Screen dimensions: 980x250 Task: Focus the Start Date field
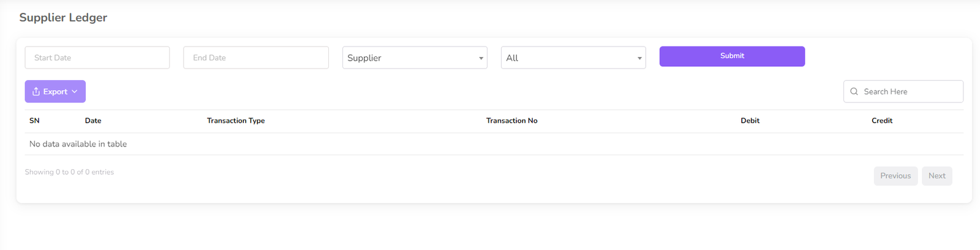click(97, 58)
